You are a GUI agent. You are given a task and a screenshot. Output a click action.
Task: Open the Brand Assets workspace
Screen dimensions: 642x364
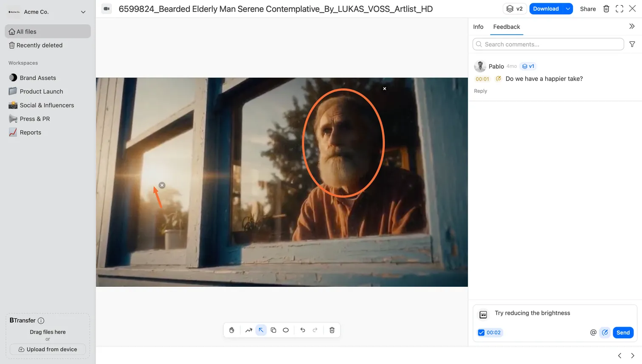click(x=48, y=78)
